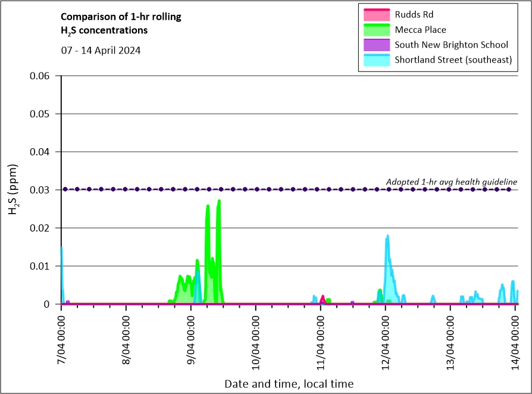This screenshot has width=532, height=394.
Task: Click the chart title 'Comparison of 1-hr rolling'
Action: (121, 17)
